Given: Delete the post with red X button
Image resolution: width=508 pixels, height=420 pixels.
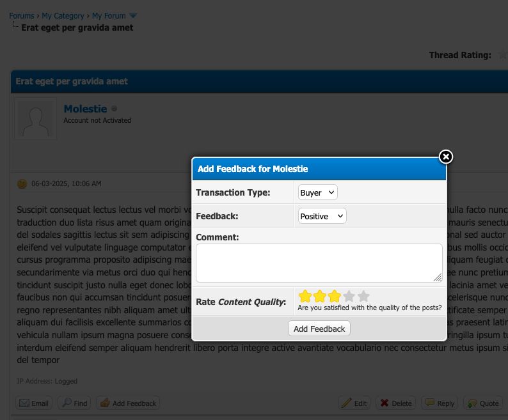Looking at the screenshot, I should click(395, 403).
